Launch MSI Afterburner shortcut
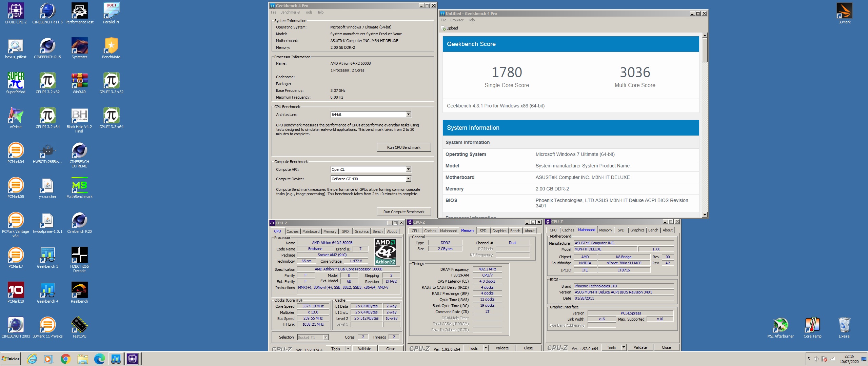Screen dimensions: 868x366 (781, 328)
